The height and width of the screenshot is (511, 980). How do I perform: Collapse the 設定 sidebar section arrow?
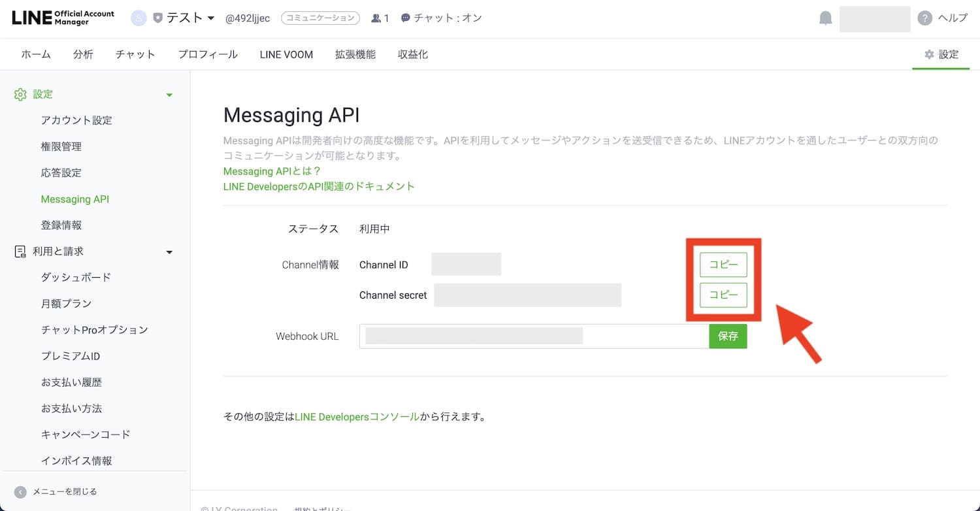169,95
